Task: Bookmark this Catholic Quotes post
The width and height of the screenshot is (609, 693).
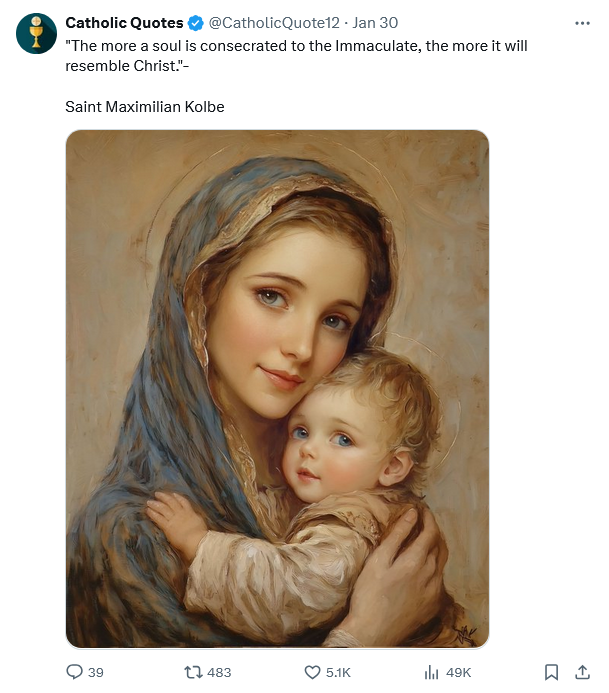Action: pyautogui.click(x=551, y=672)
